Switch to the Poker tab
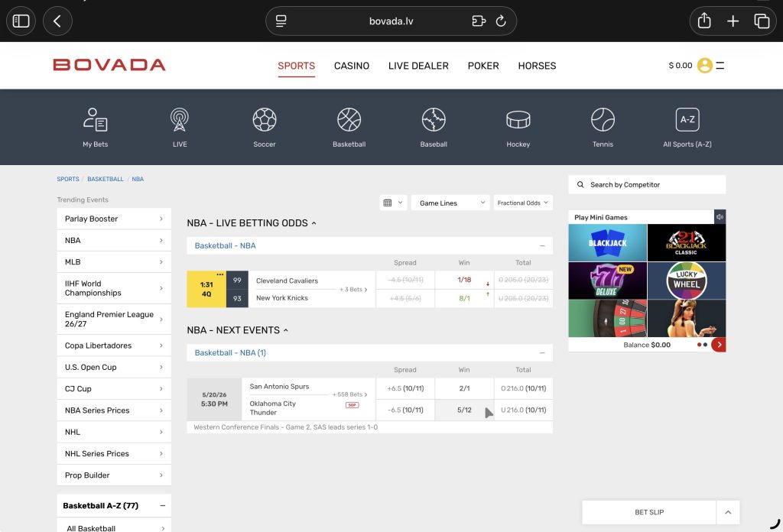This screenshot has width=783, height=532. [483, 66]
